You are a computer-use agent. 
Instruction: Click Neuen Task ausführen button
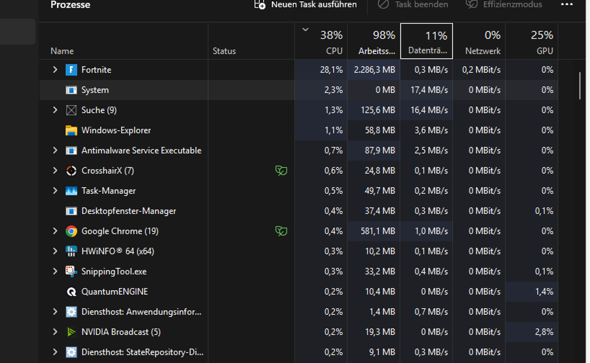pos(305,5)
